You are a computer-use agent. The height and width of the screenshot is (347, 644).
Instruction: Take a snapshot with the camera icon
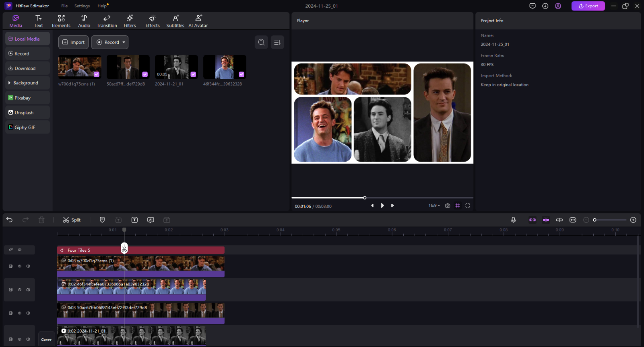point(448,205)
